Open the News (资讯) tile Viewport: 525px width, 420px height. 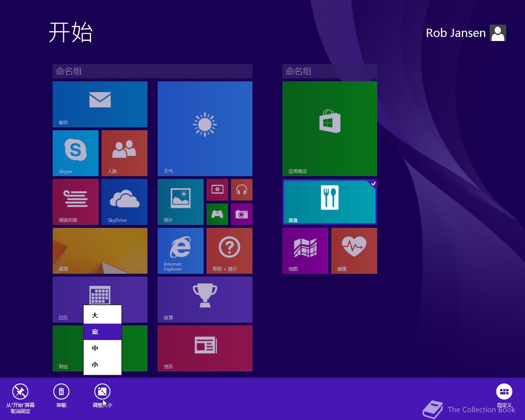click(205, 348)
